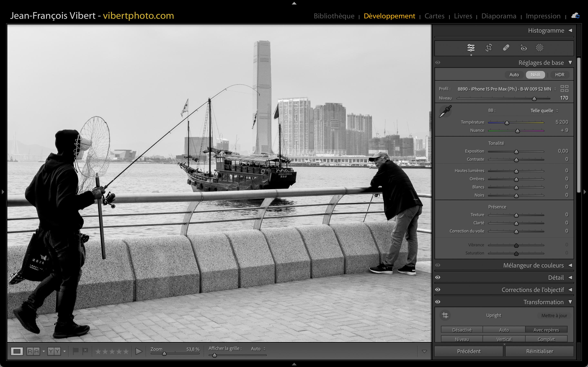The image size is (588, 367).
Task: Pick the white balance eyedropper
Action: [445, 111]
